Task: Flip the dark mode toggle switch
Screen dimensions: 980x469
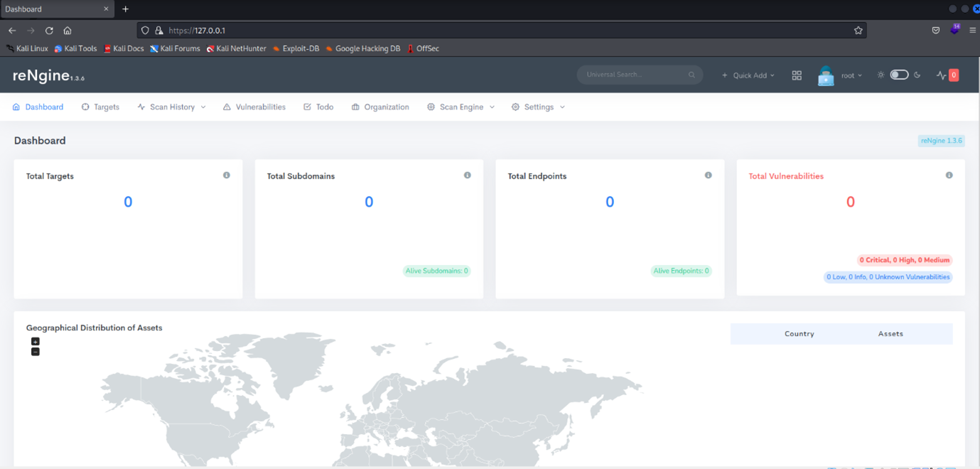Action: point(899,74)
